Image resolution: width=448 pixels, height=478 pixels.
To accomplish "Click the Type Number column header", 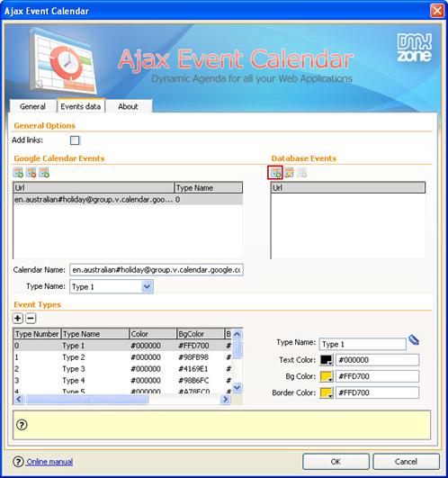I will click(x=37, y=334).
